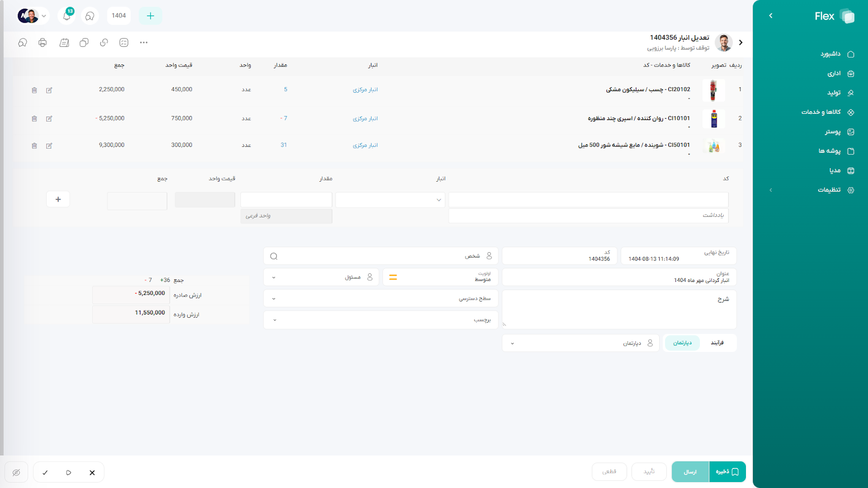Open تولید production in sidebar
This screenshot has width=868, height=488.
tap(840, 93)
